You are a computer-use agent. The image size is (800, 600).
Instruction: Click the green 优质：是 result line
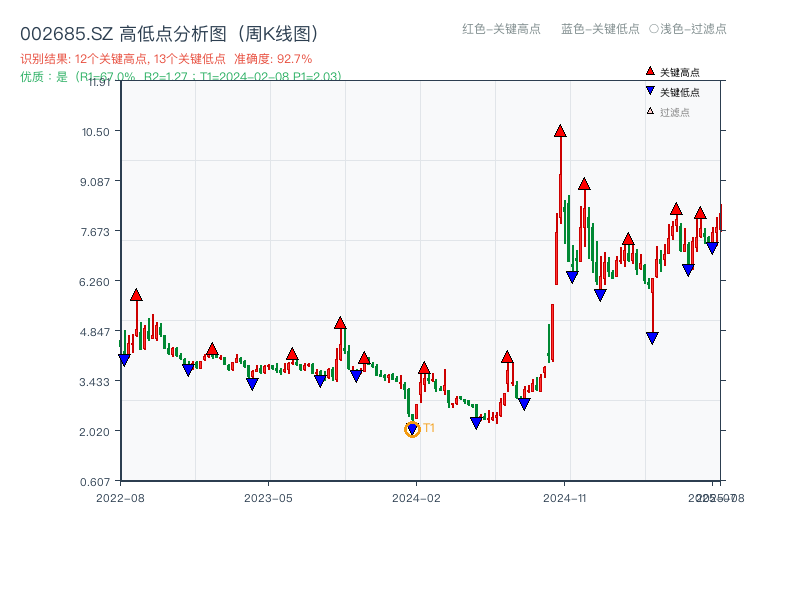181,77
